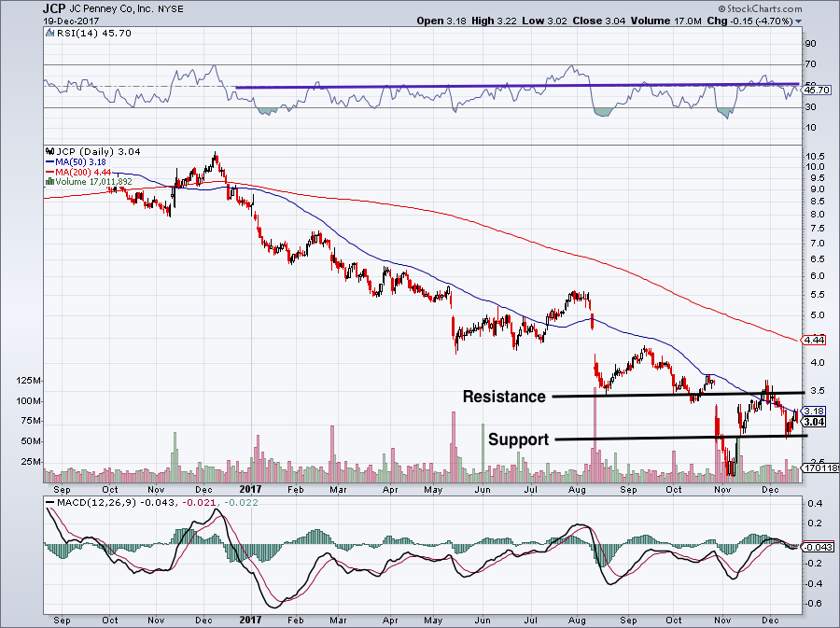Click the JCP (Daily) candlestick legend icon
This screenshot has height=628, width=840.
click(49, 151)
